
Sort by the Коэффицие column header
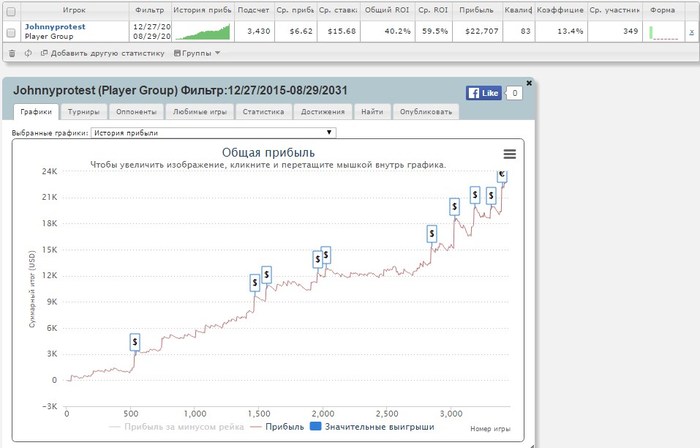click(x=560, y=10)
